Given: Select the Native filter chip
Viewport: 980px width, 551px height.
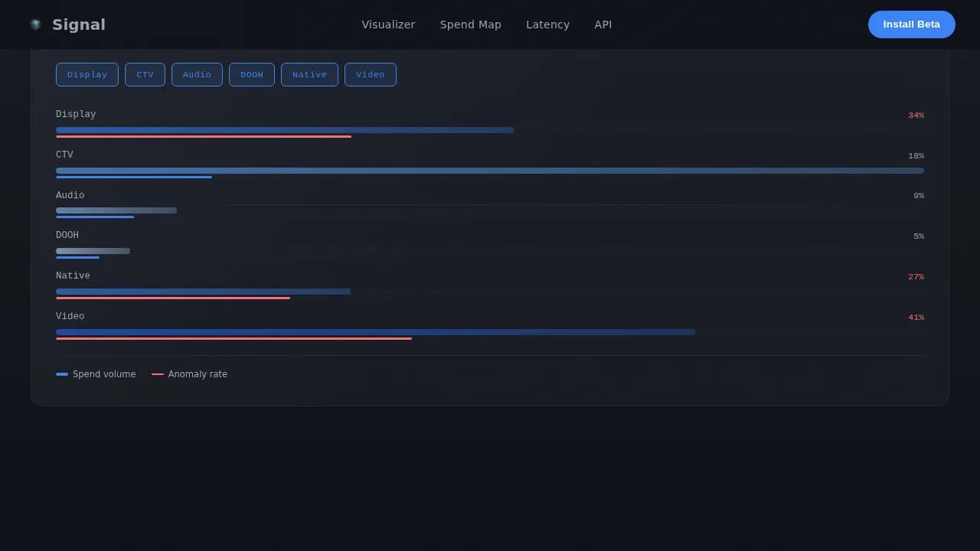Looking at the screenshot, I should coord(309,75).
